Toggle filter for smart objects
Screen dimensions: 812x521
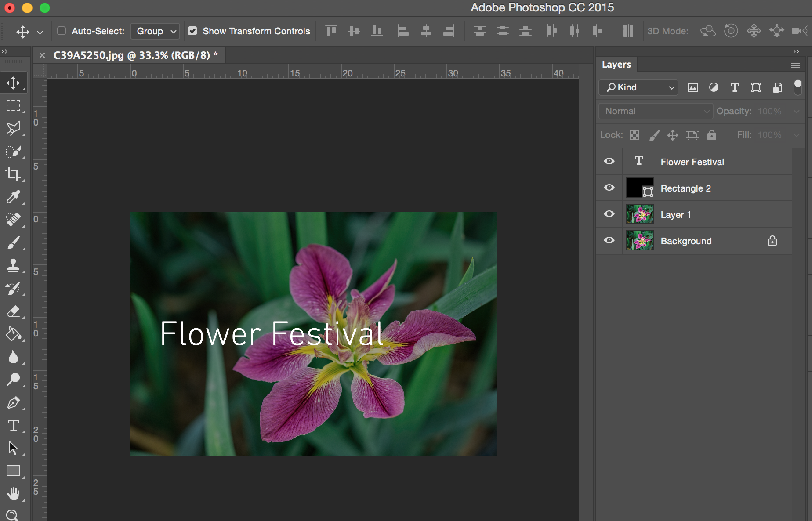[x=777, y=87]
